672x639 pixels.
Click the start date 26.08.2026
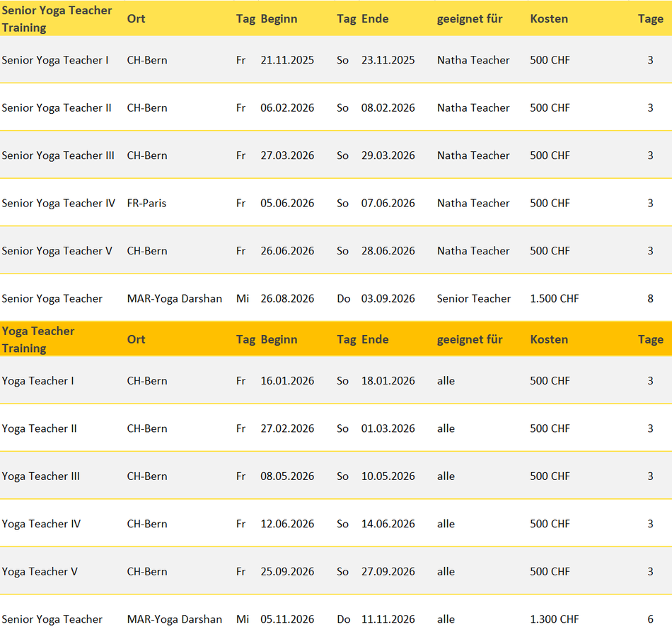pos(287,299)
